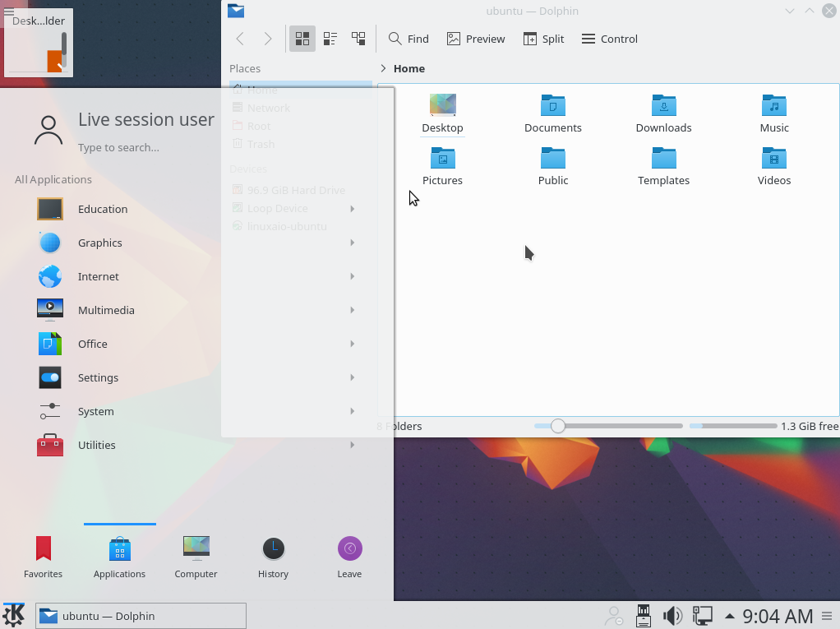
Task: Adjust the icon zoom slider
Action: click(558, 426)
